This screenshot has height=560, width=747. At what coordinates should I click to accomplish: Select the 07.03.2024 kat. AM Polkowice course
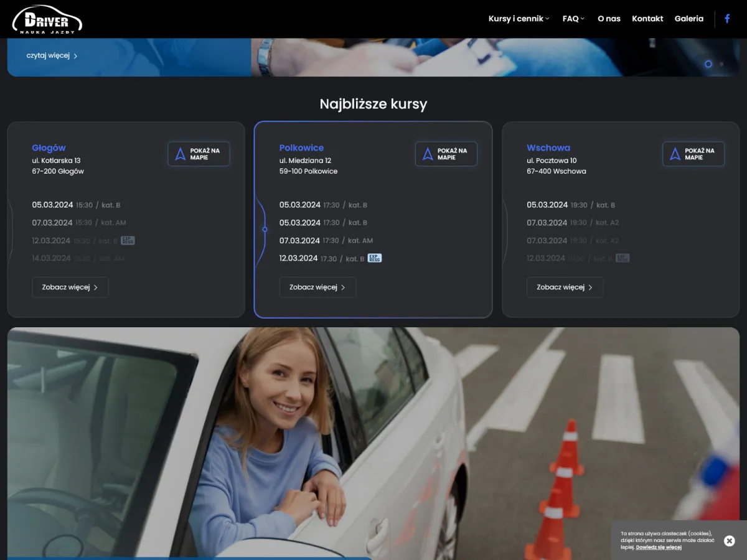point(326,240)
